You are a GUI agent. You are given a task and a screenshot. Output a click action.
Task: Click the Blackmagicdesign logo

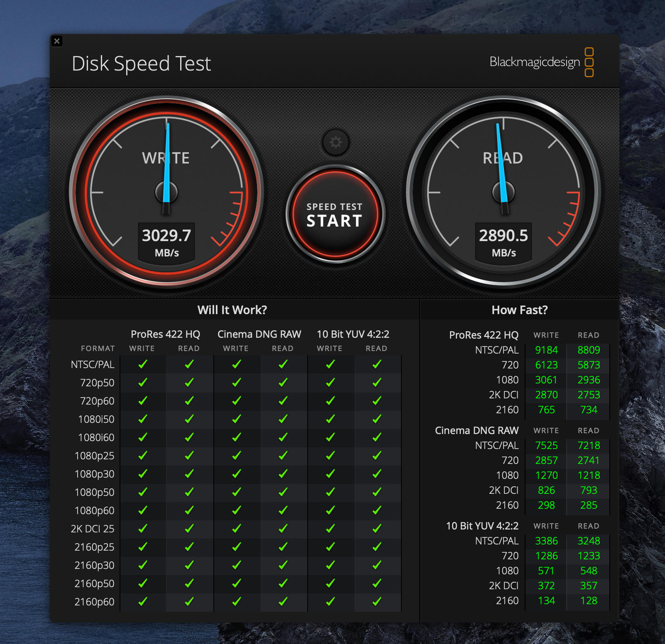coord(541,62)
